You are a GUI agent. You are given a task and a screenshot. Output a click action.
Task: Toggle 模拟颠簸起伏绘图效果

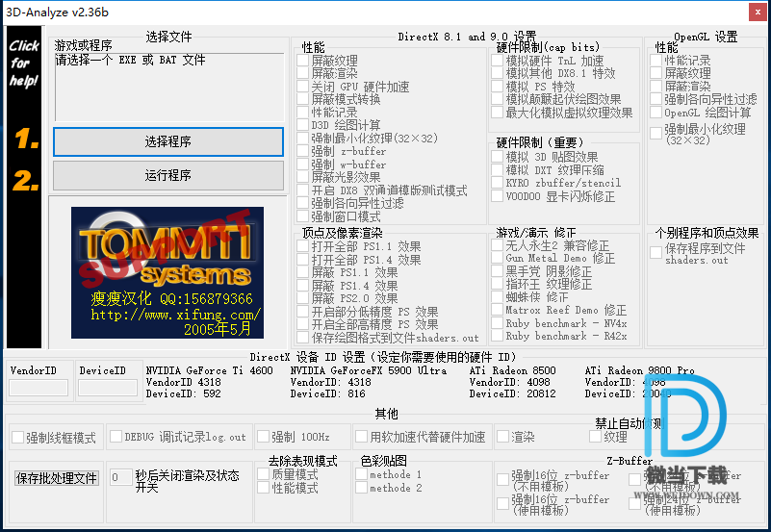point(497,99)
